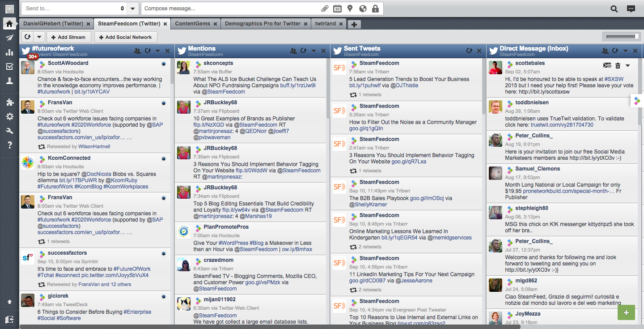Click the 30+ new tweets badge
Image resolution: width=644 pixels, height=329 pixels.
[x=33, y=57]
